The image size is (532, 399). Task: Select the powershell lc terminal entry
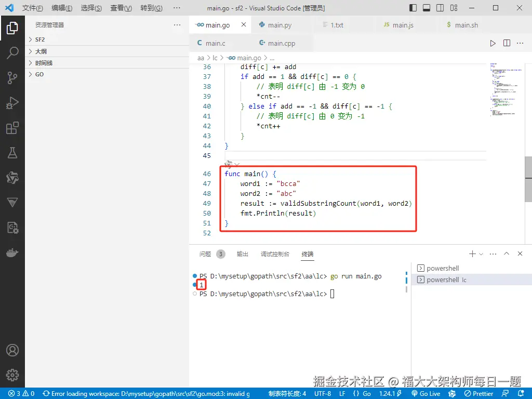472,280
